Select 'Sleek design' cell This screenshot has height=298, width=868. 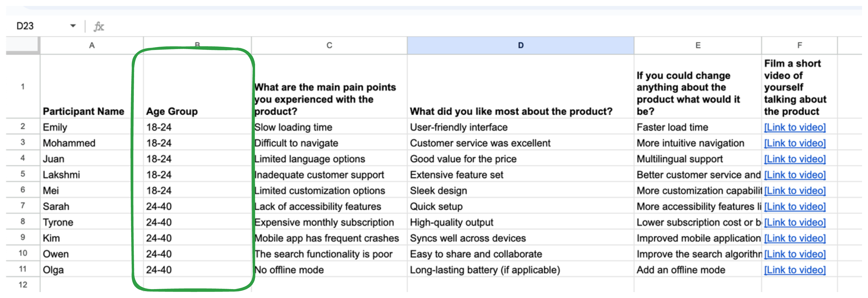click(520, 189)
